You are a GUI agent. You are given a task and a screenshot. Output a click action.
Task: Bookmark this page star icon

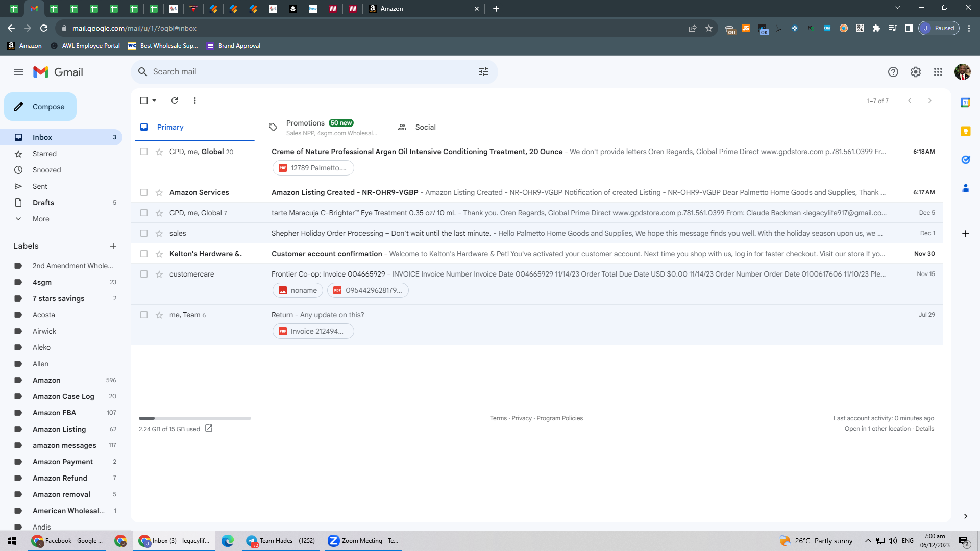tap(709, 28)
